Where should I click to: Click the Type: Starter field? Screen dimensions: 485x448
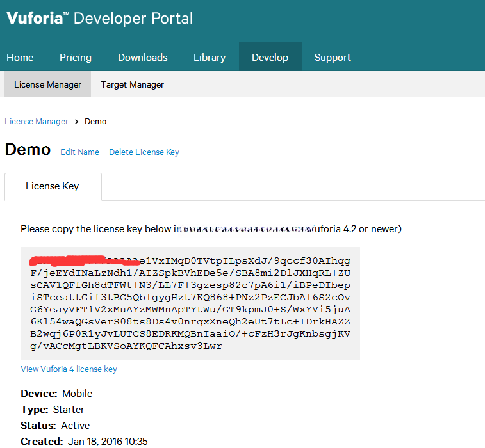[x=53, y=410]
